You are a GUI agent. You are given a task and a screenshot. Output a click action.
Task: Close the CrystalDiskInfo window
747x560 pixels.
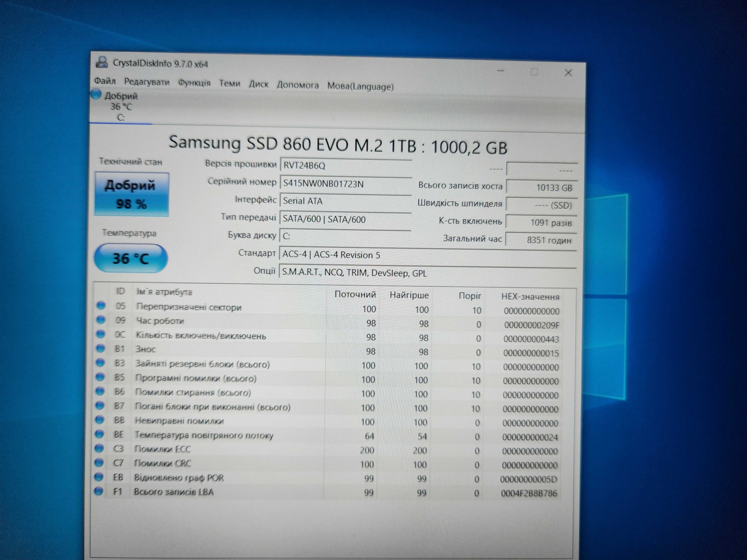[568, 73]
